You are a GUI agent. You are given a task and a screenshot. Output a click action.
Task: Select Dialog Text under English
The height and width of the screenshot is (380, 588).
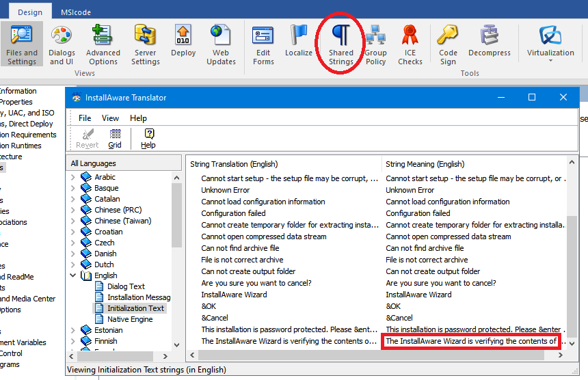click(126, 286)
